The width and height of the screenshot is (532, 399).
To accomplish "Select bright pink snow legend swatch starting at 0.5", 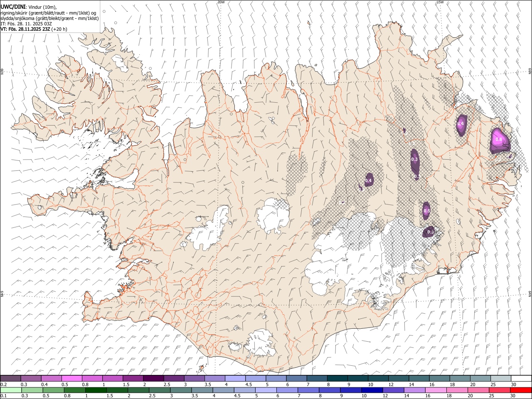I will (x=71, y=379).
